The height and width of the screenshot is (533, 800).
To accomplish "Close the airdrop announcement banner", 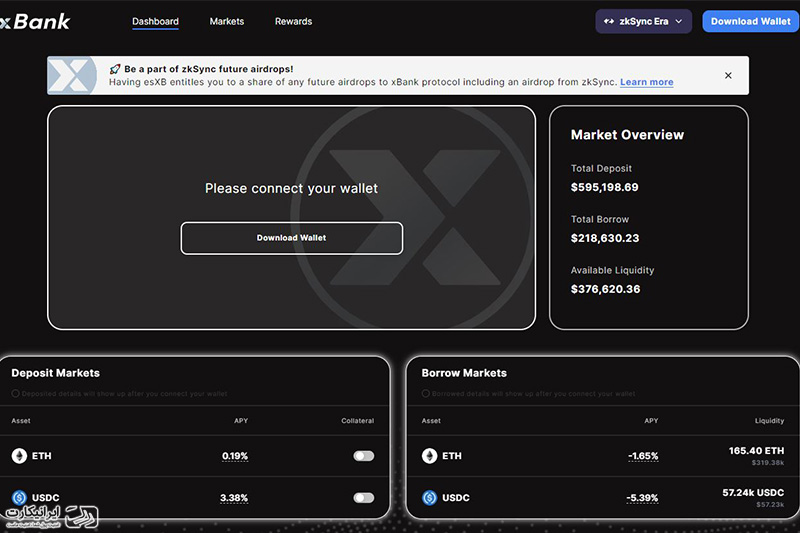I will [x=728, y=75].
